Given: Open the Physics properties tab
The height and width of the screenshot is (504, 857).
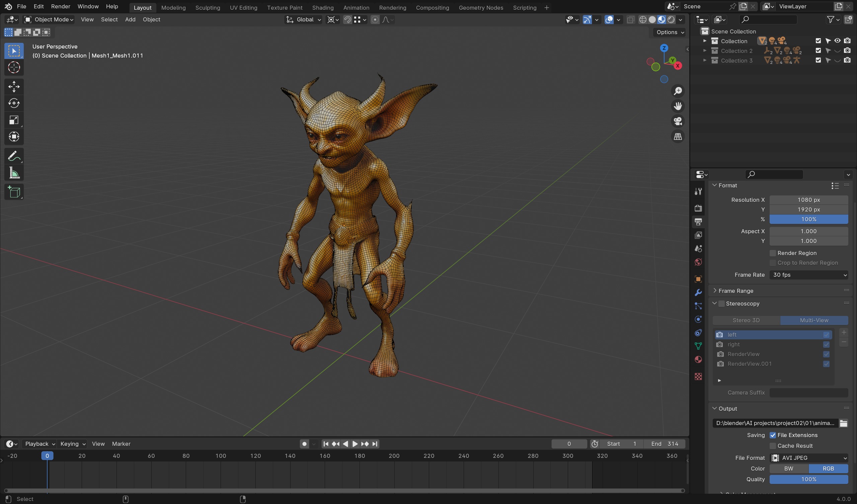Looking at the screenshot, I should 698,319.
